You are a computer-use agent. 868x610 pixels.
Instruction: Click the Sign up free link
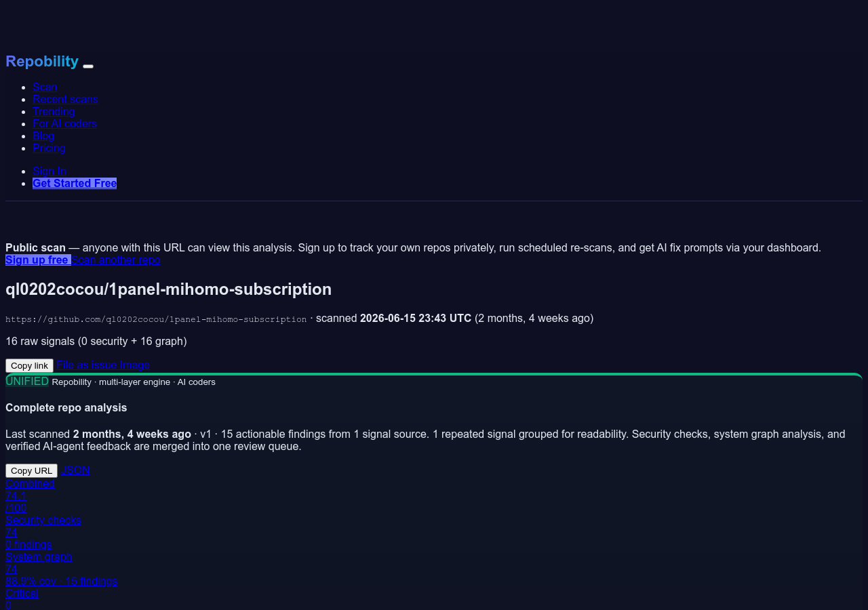(x=38, y=260)
